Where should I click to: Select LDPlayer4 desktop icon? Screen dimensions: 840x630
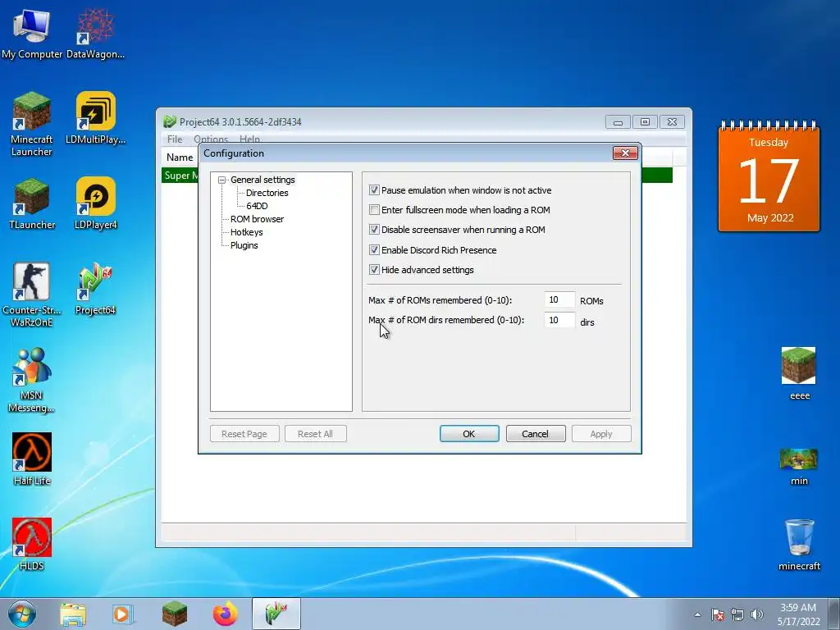[95, 203]
